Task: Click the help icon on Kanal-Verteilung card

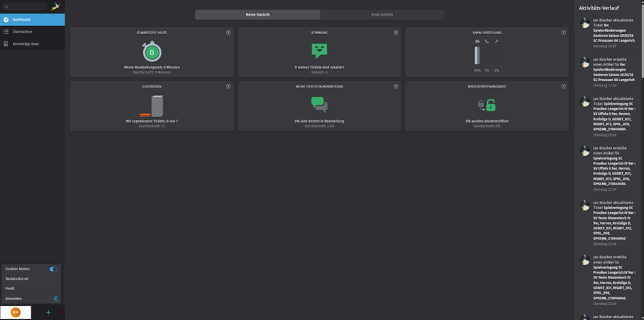Action: tap(564, 33)
